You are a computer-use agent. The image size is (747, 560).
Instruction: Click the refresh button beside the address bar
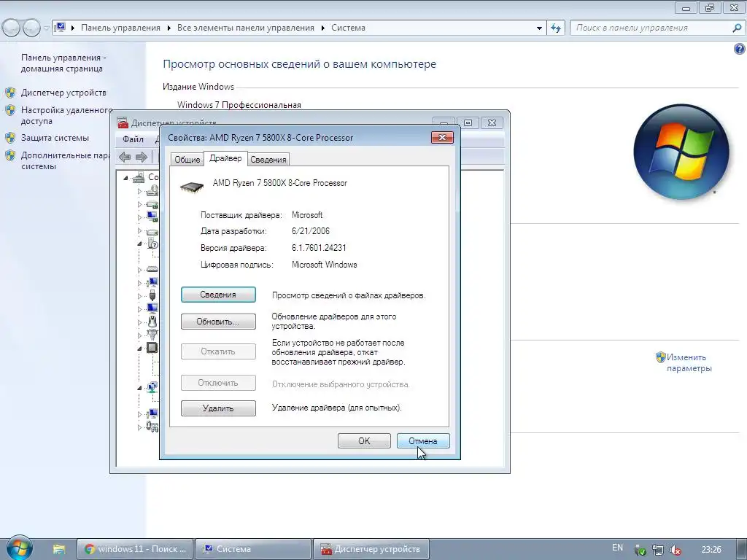555,28
